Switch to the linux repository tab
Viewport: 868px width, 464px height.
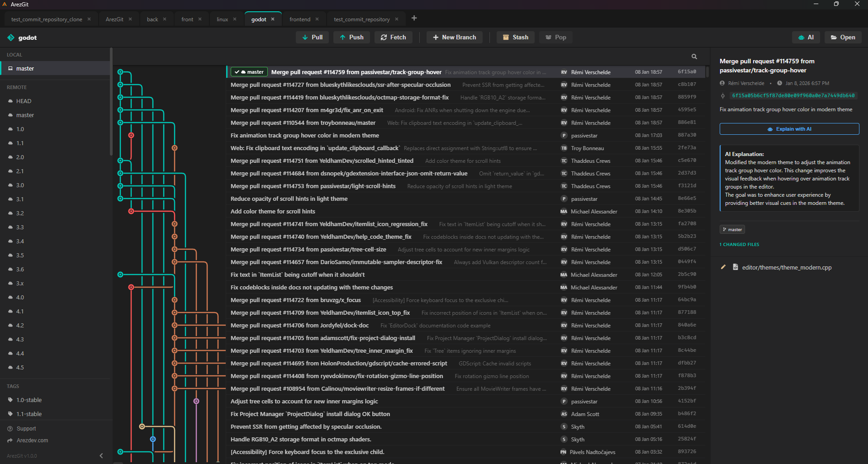pos(222,19)
